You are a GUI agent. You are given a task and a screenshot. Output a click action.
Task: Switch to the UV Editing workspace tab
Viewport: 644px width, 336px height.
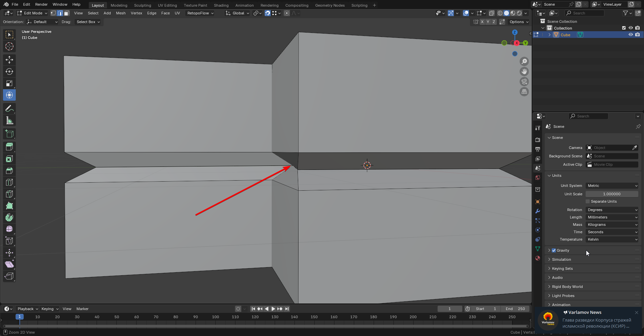click(167, 5)
